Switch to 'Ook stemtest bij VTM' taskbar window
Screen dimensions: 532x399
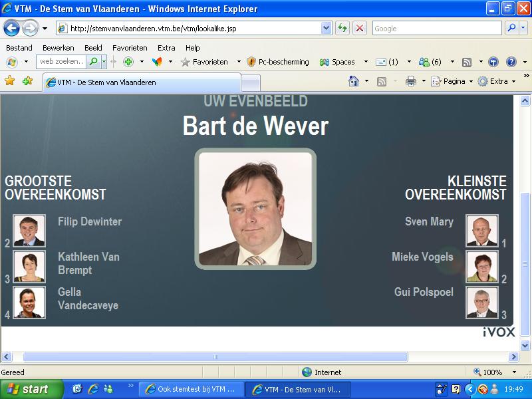tap(191, 389)
